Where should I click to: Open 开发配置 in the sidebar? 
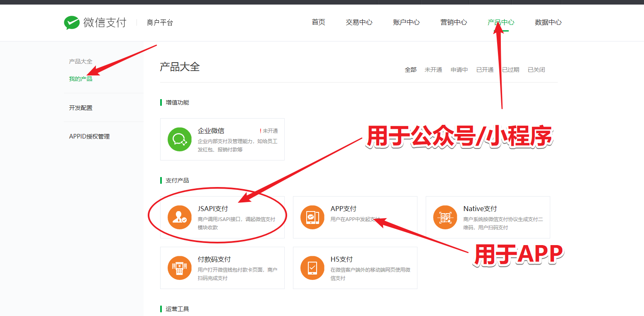pyautogui.click(x=80, y=108)
